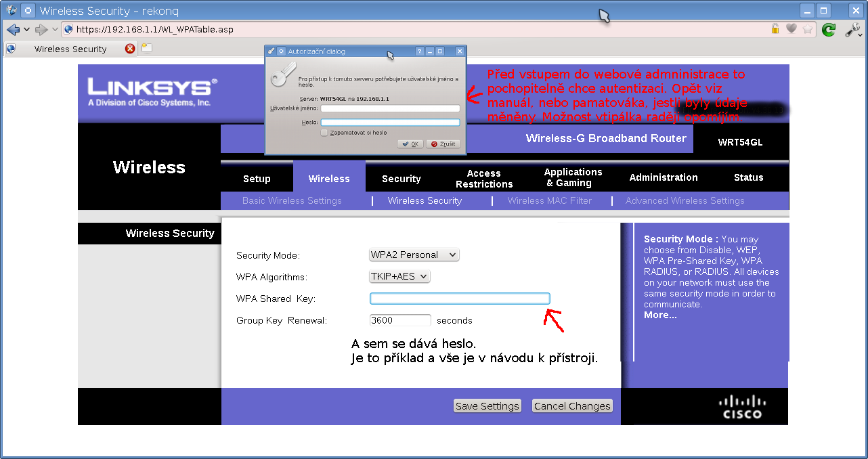The height and width of the screenshot is (459, 868).
Task: Toggle the on-all-desktops icon in rekonq titlebar
Action: (x=28, y=10)
